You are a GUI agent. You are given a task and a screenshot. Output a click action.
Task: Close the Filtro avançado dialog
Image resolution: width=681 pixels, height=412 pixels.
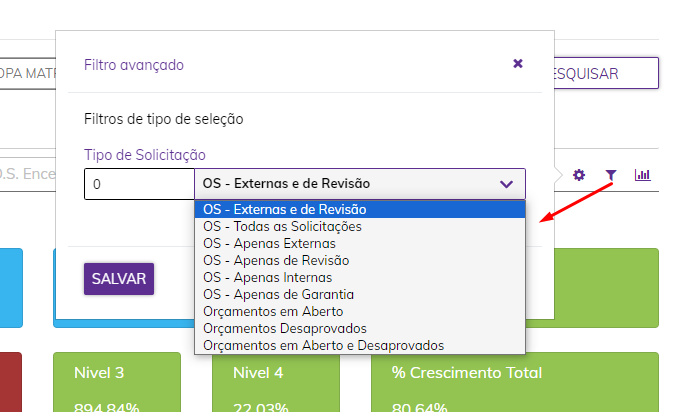click(x=518, y=63)
